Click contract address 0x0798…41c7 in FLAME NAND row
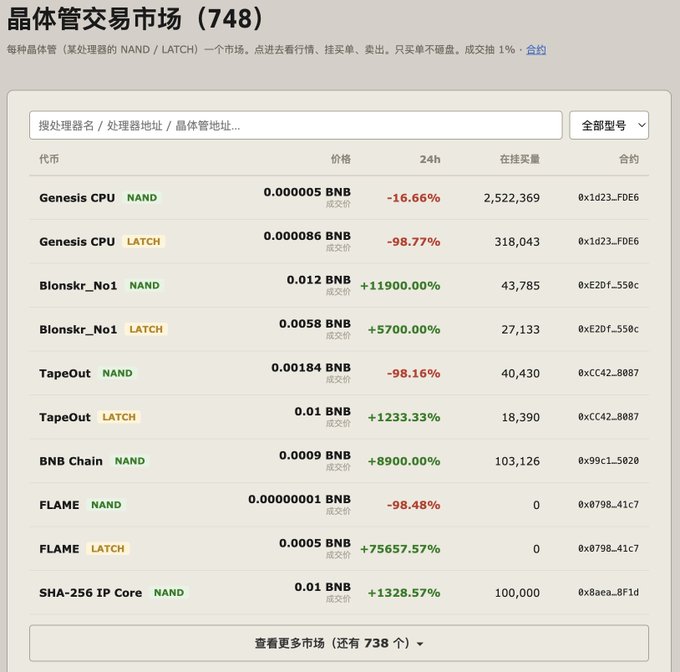Image resolution: width=680 pixels, height=672 pixels. coord(608,505)
